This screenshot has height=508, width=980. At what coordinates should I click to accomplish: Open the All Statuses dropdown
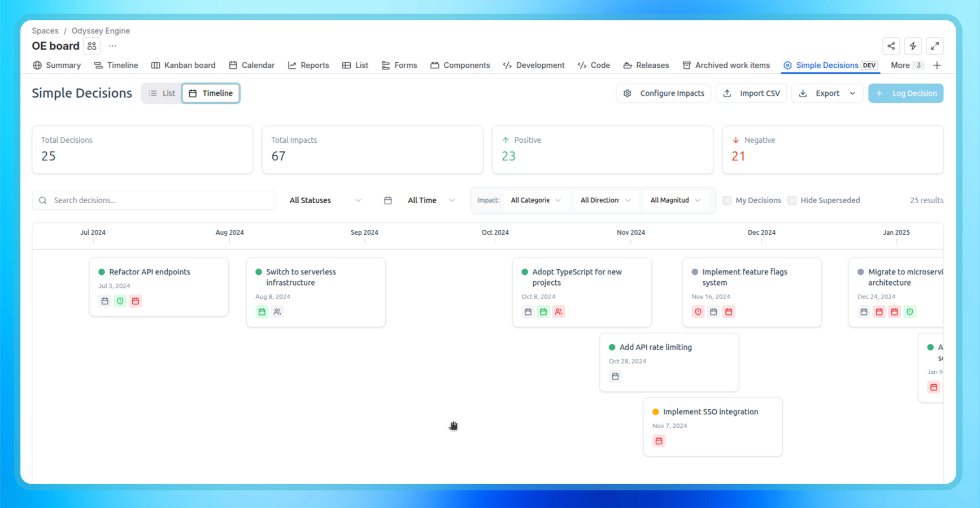pyautogui.click(x=325, y=200)
